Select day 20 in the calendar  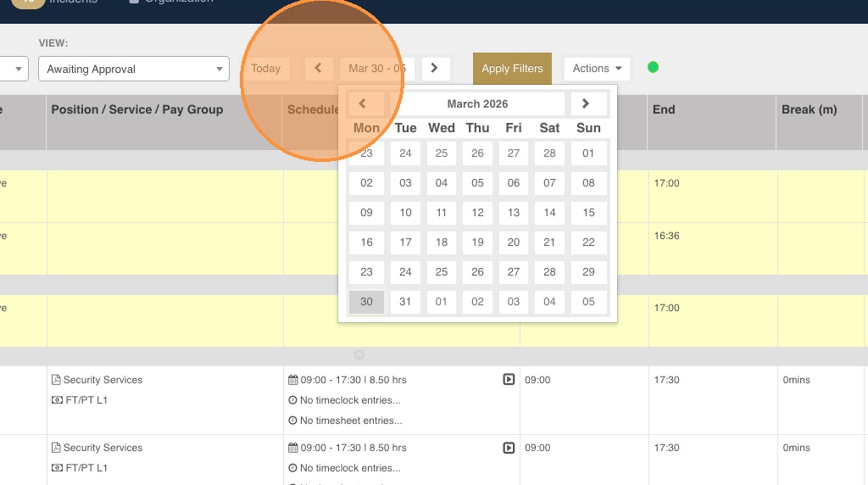click(513, 242)
